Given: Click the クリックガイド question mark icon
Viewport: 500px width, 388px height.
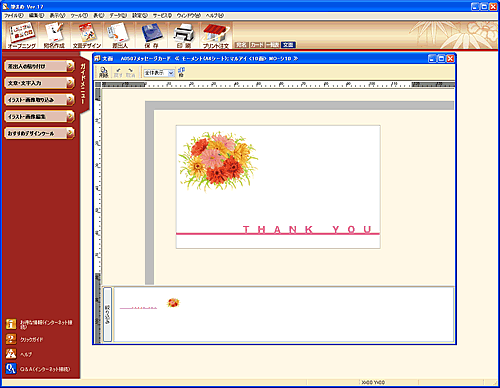Looking at the screenshot, I should pos(11,339).
